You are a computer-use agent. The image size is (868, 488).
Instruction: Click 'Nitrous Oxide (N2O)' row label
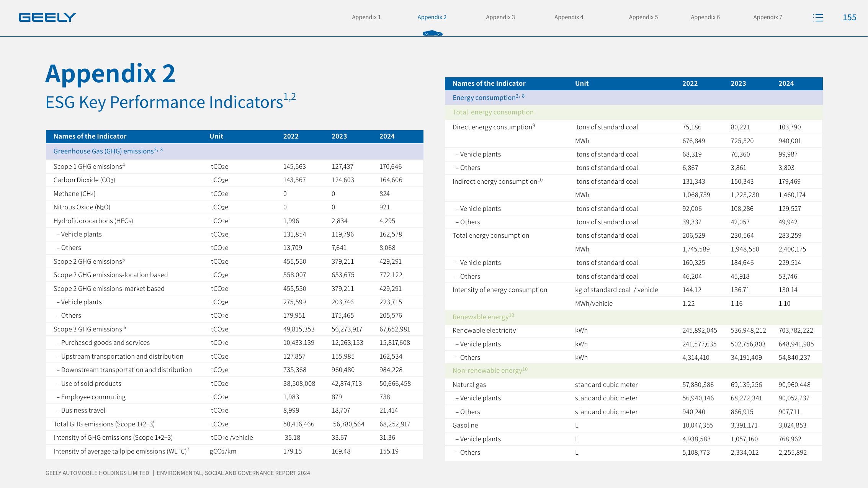pyautogui.click(x=82, y=207)
